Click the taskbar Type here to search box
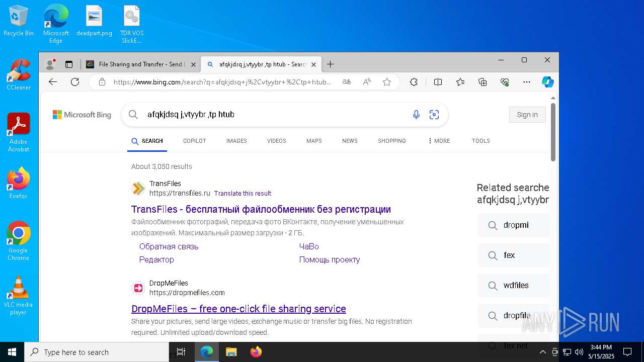 click(97, 352)
